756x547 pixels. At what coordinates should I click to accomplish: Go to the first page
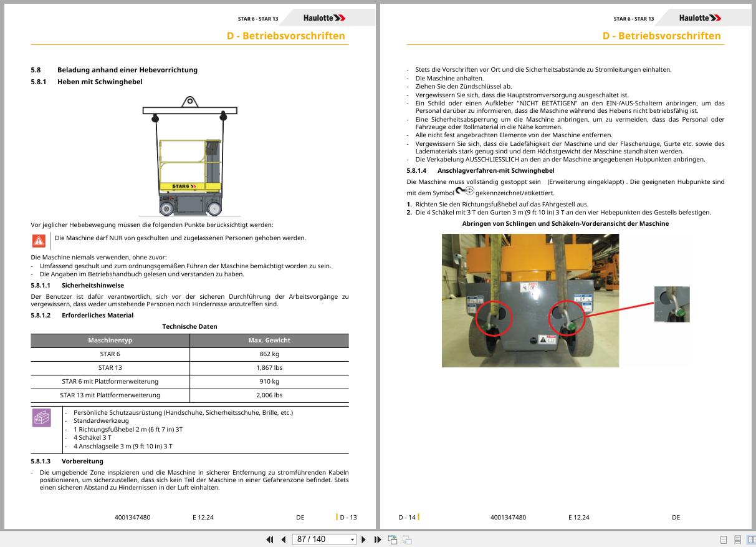coord(270,540)
